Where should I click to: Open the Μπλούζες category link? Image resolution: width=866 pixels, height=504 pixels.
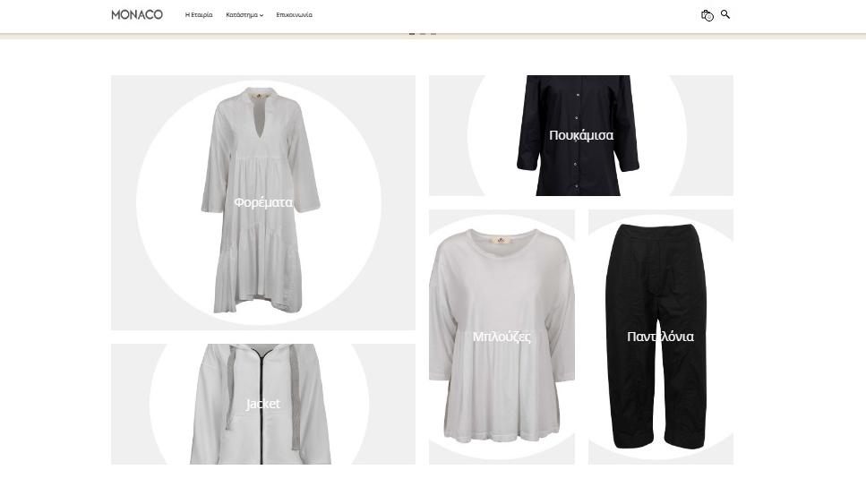[502, 337]
